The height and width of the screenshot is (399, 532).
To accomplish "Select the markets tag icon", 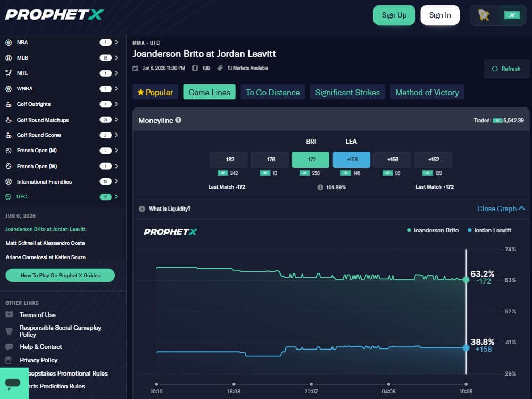I will point(220,68).
